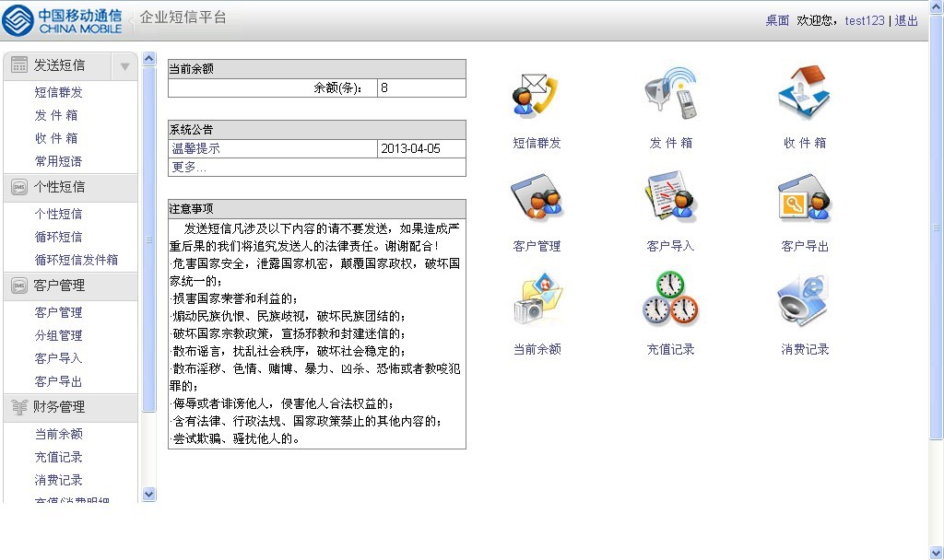Click the 发送短信 section calculator icon
Screen dimensions: 944x560
[x=18, y=65]
